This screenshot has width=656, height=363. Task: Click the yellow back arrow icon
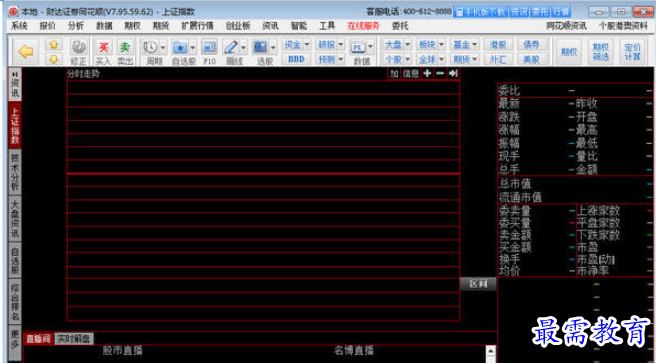coord(26,52)
